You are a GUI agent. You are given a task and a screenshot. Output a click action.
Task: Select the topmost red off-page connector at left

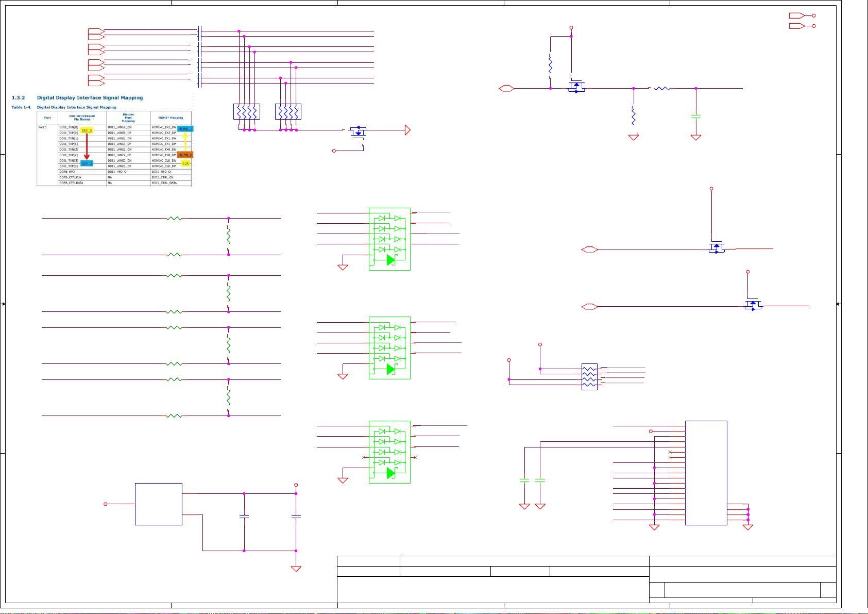(x=96, y=31)
